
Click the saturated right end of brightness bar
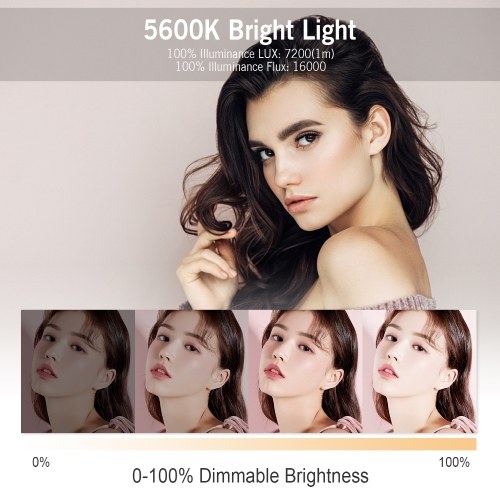tap(468, 444)
